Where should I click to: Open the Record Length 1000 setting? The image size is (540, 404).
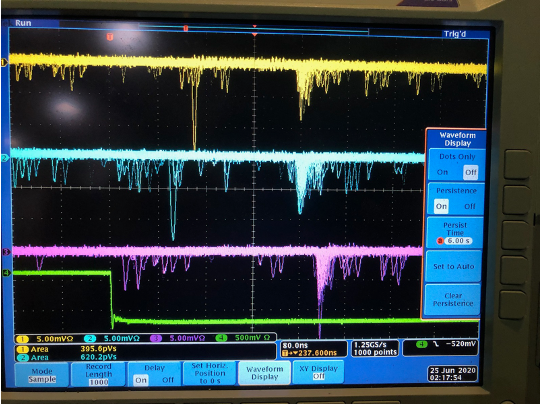(x=98, y=374)
